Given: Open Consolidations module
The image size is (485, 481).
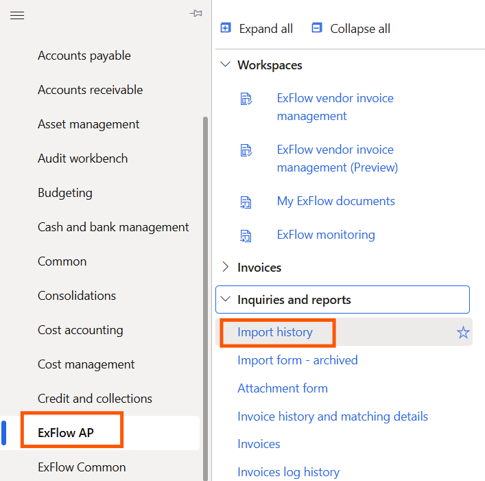Looking at the screenshot, I should pos(77,296).
